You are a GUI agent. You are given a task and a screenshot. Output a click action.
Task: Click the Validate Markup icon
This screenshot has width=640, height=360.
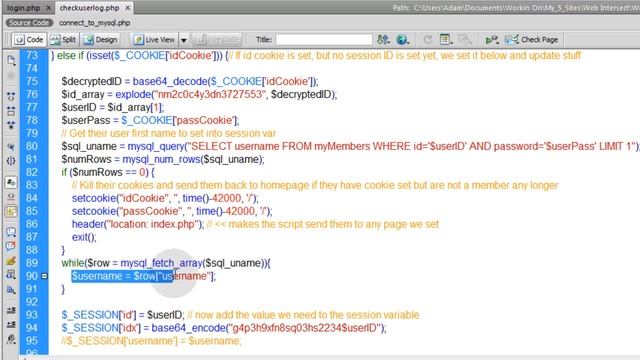[x=491, y=40]
